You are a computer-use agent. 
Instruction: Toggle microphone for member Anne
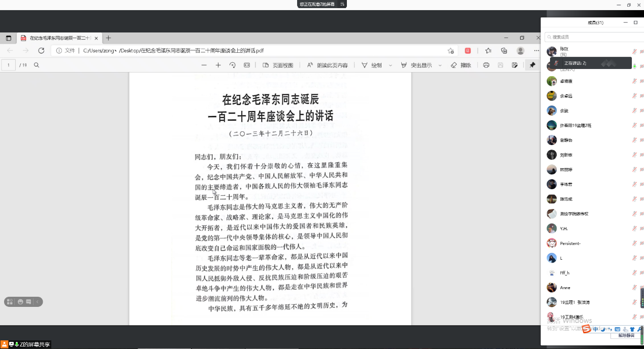point(634,288)
